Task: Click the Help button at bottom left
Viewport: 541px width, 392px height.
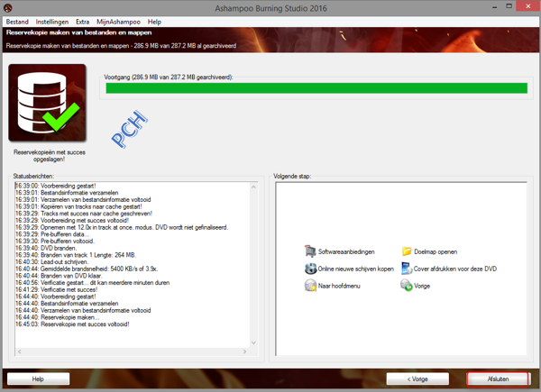Action: (38, 378)
